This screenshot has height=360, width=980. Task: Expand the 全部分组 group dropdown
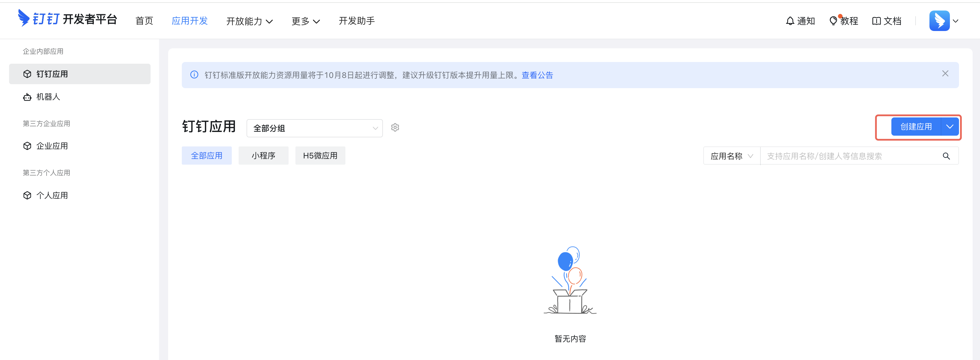click(x=314, y=128)
